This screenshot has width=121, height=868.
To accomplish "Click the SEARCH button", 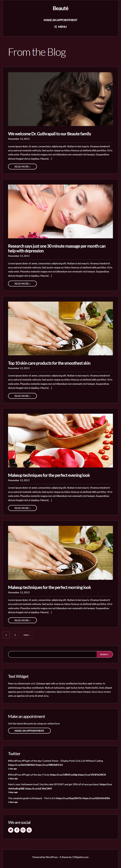I will tap(104, 654).
